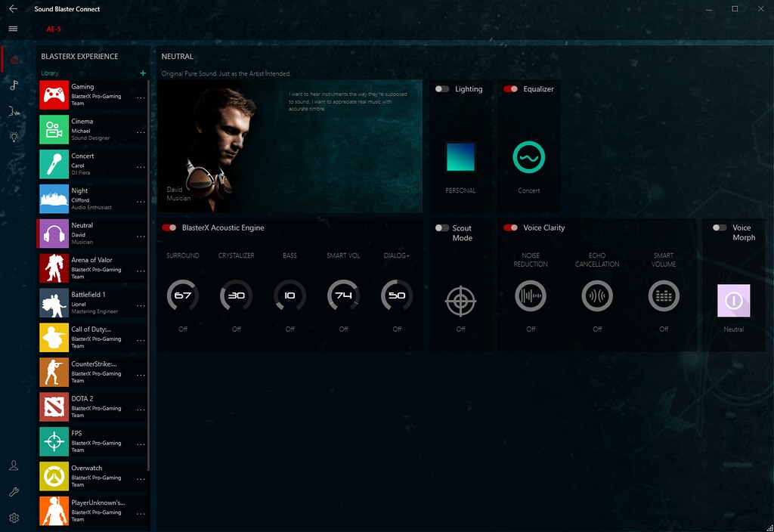The image size is (774, 532).
Task: Open more options for Battlefield 1
Action: [x=141, y=305]
